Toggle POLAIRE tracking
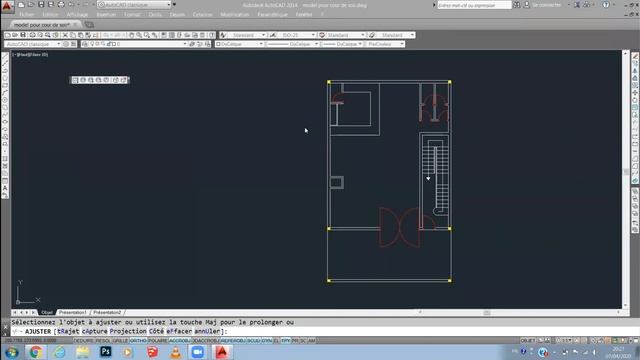The width and height of the screenshot is (640, 360). click(158, 340)
